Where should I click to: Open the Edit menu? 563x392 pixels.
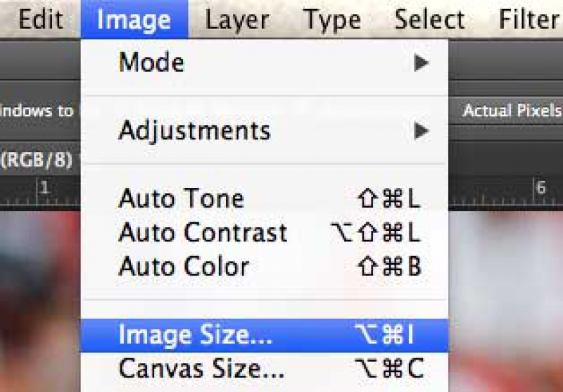coord(41,20)
